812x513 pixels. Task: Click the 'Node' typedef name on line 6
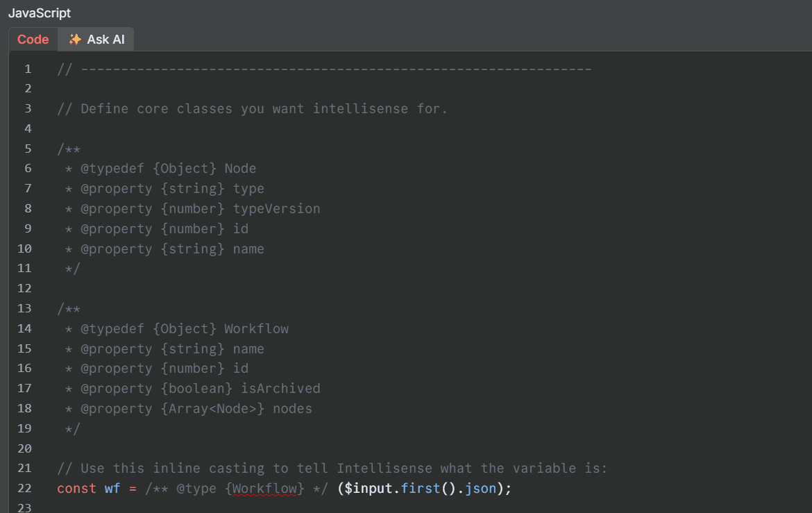[240, 169]
